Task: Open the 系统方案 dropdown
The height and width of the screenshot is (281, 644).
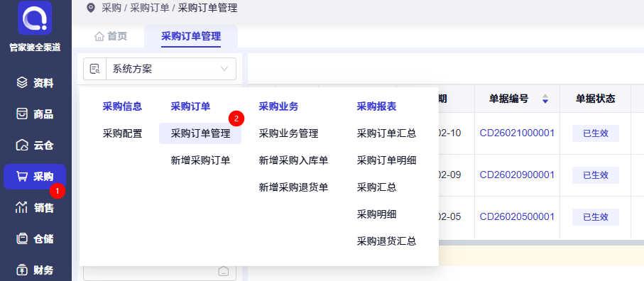Action: 171,69
